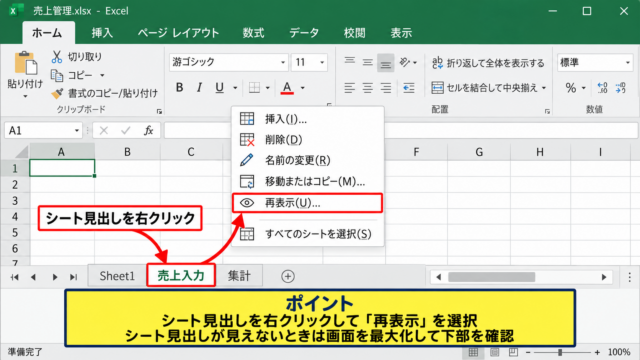640x360 pixels.
Task: Open the Paste options arrow below 貼り付け
Action: click(x=25, y=96)
